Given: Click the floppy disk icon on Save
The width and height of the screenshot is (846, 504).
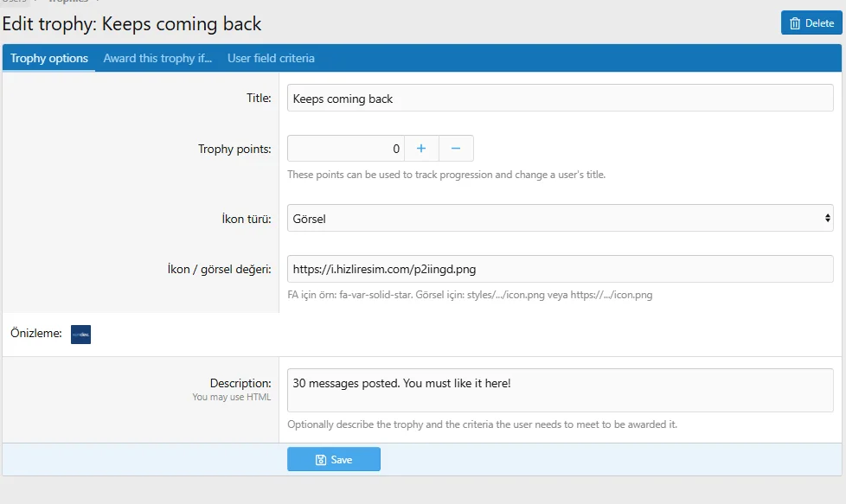Looking at the screenshot, I should [321, 460].
